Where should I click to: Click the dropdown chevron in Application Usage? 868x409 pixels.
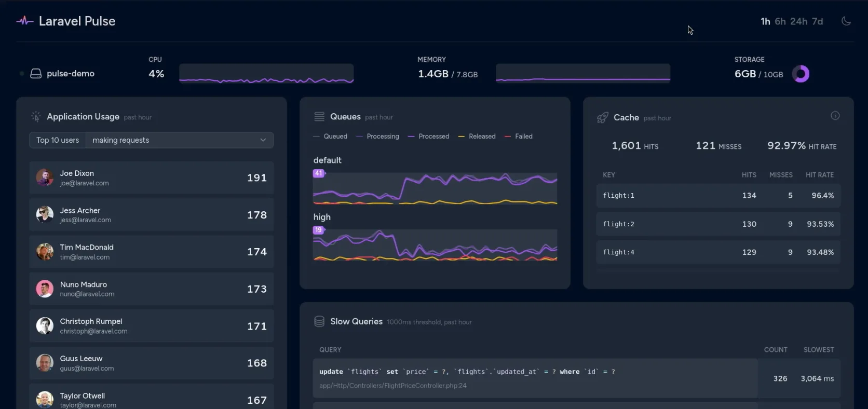[x=263, y=140]
